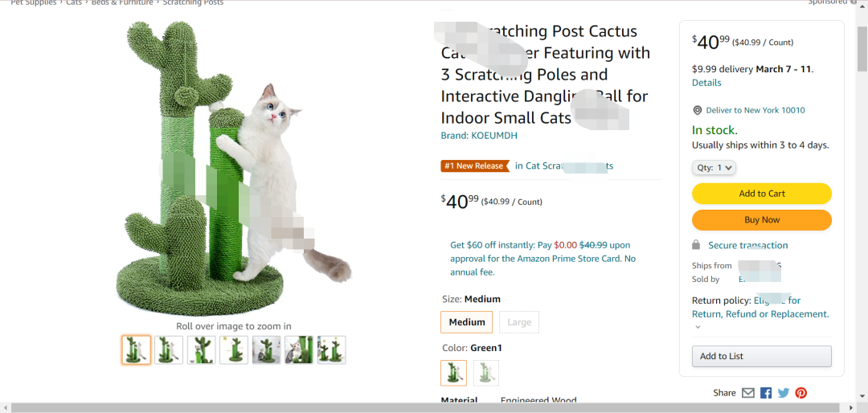Share product on Pinterest icon
The width and height of the screenshot is (868, 413).
coord(801,393)
